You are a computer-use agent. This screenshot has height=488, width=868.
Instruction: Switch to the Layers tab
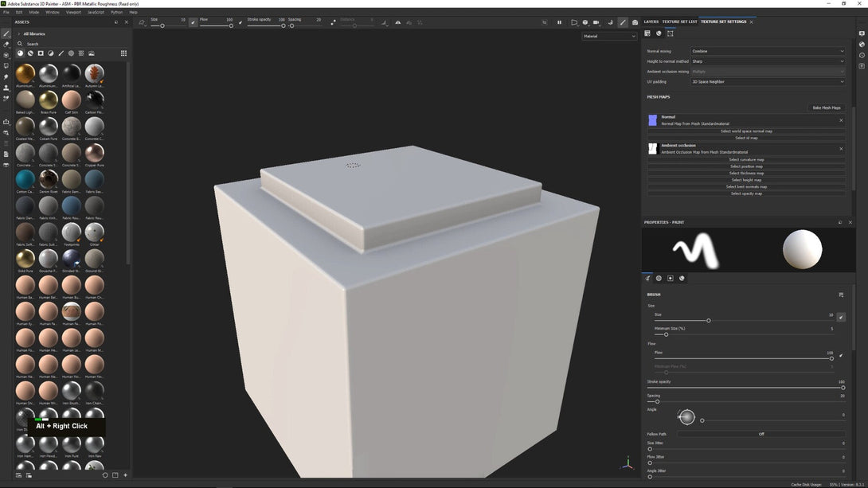tap(651, 21)
